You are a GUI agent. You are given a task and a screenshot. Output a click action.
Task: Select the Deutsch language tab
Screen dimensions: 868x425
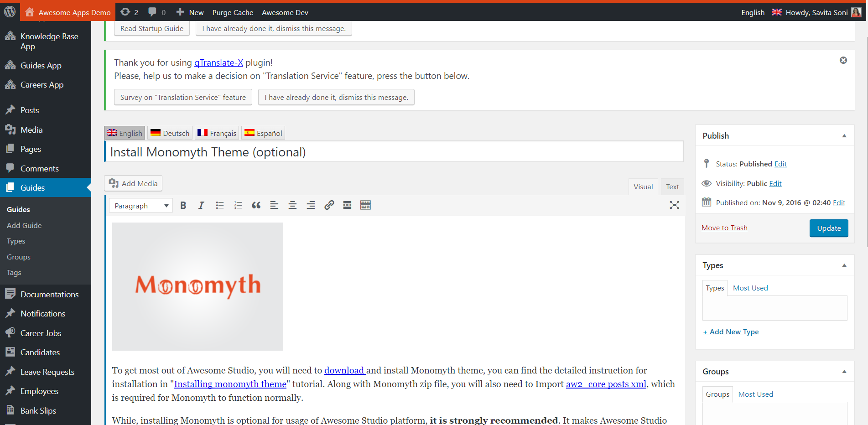point(170,133)
